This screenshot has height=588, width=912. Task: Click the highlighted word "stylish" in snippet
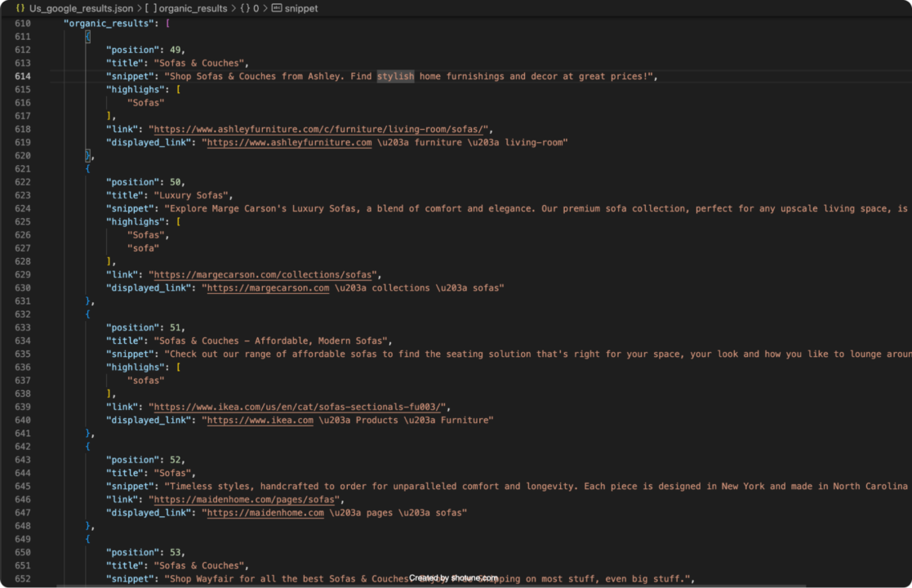(395, 76)
